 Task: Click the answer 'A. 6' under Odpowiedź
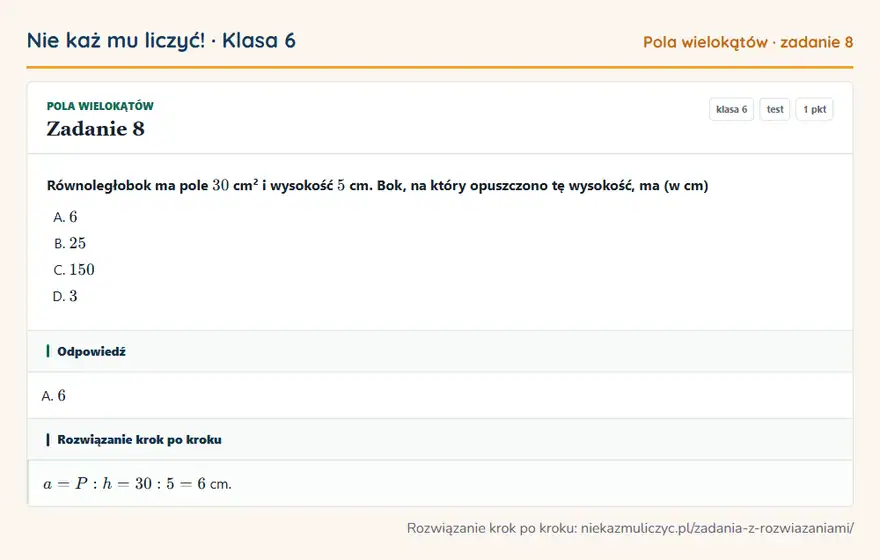(54, 396)
